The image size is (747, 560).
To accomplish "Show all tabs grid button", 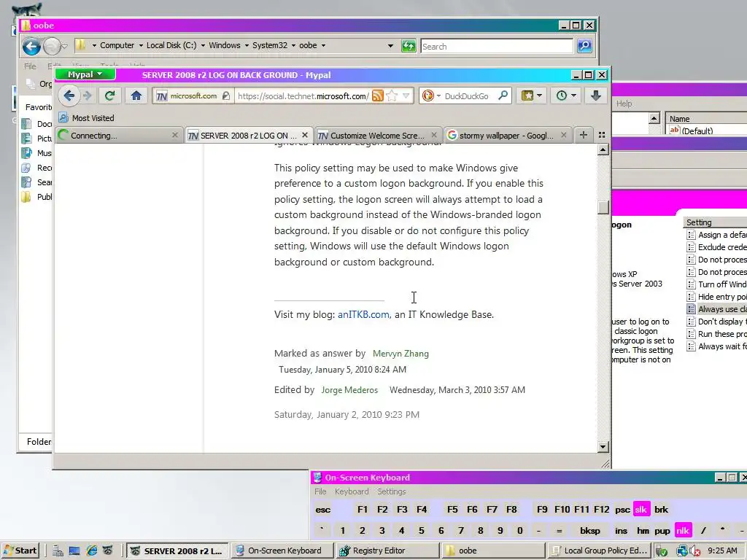I will 602,135.
